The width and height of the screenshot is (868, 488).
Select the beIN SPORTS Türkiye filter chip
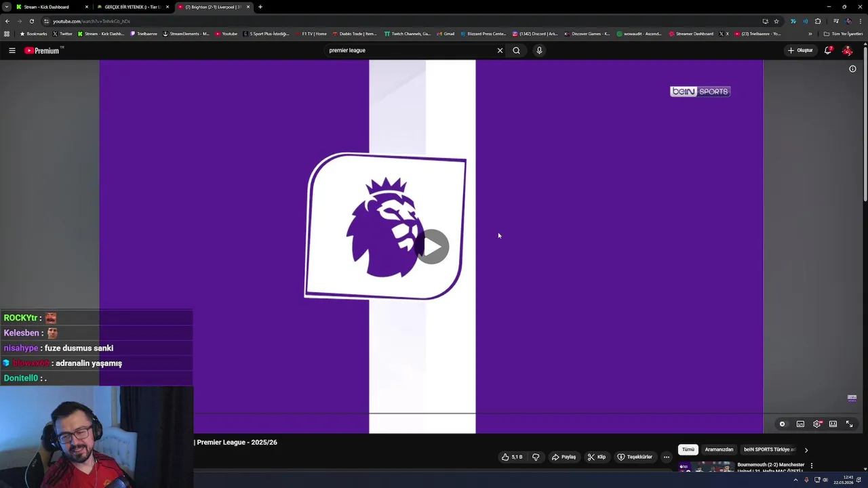[769, 449]
